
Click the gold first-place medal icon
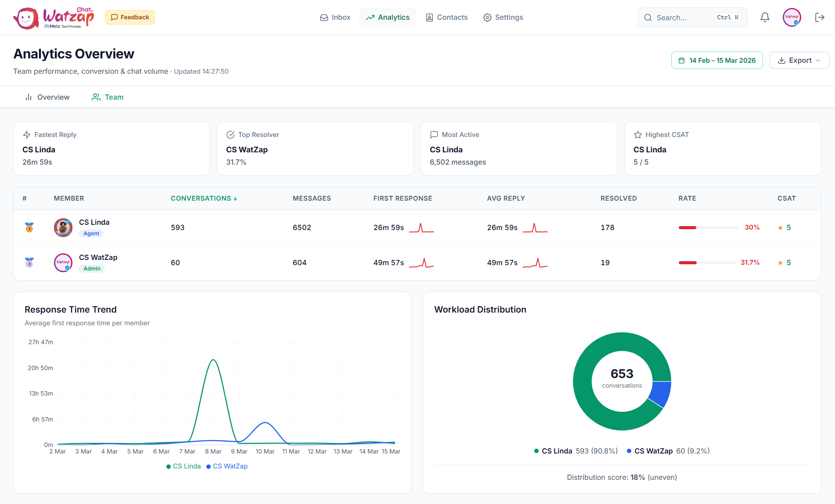[29, 227]
